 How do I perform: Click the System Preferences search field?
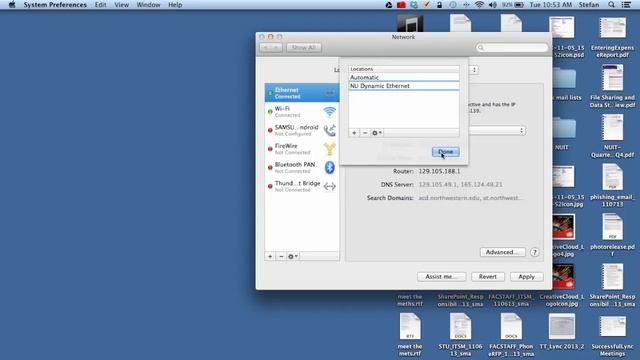tap(512, 48)
